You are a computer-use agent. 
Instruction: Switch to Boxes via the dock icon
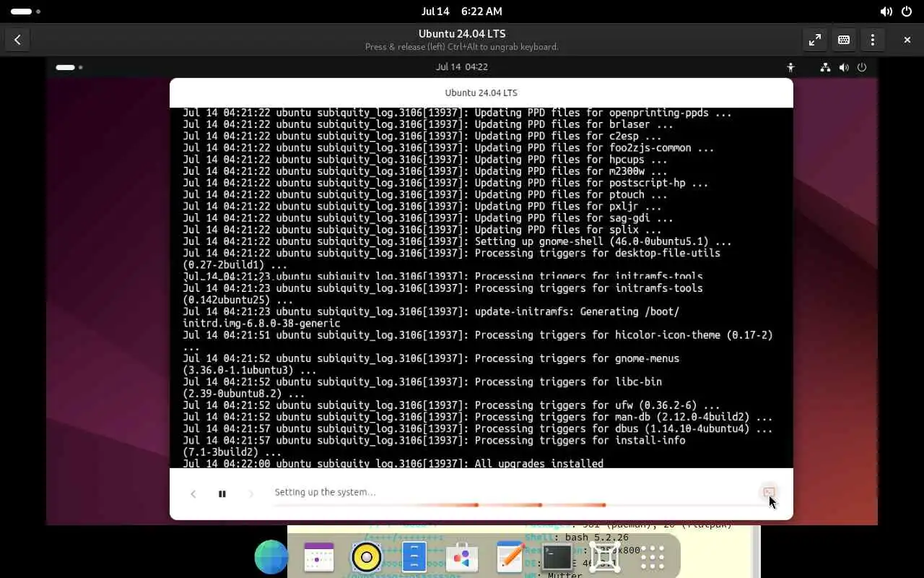tap(605, 557)
